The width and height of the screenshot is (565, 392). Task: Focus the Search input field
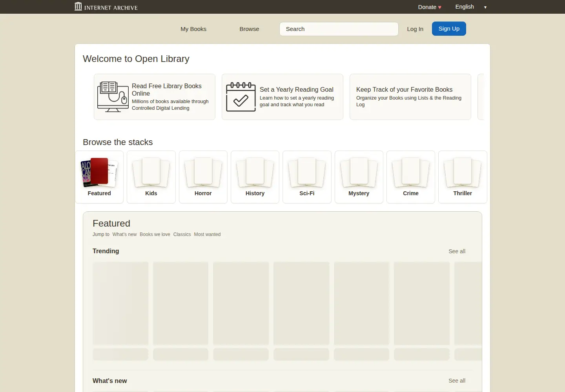(339, 29)
